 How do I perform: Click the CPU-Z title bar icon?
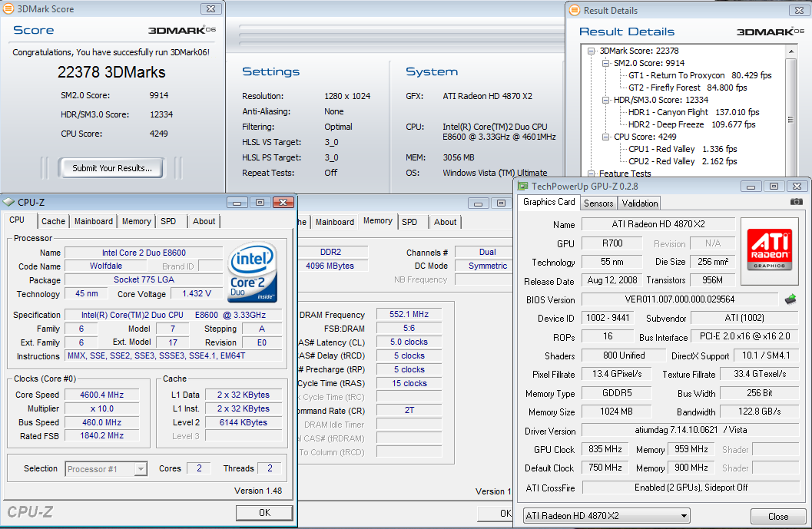[x=8, y=202]
